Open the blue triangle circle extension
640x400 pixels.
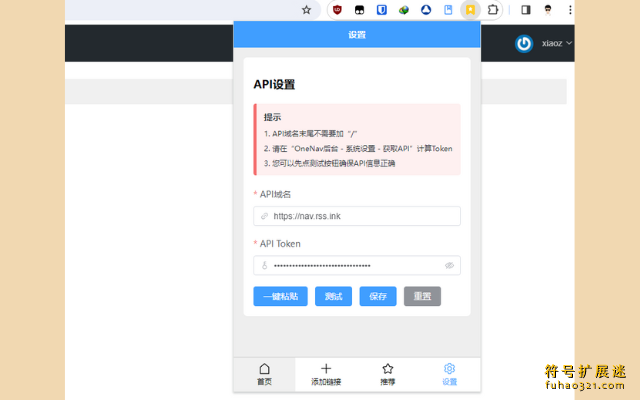(426, 10)
